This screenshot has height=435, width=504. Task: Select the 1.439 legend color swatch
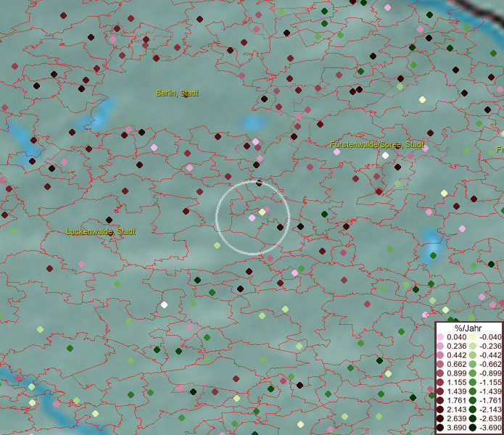(x=440, y=391)
